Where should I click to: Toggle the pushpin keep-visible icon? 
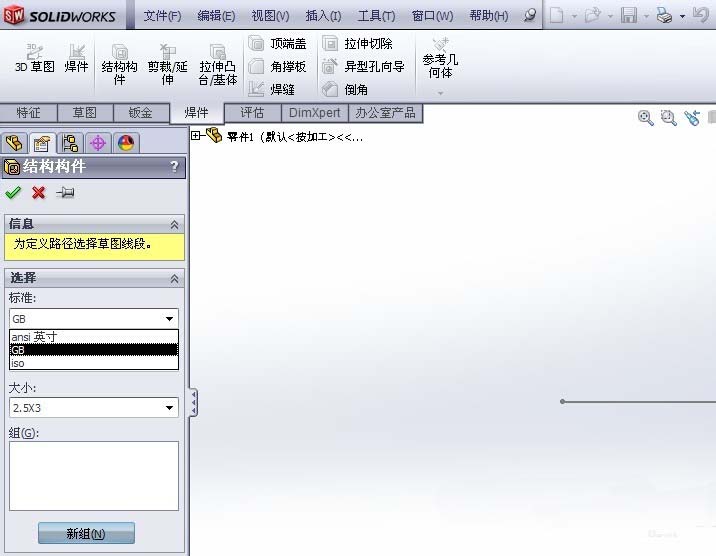point(65,193)
